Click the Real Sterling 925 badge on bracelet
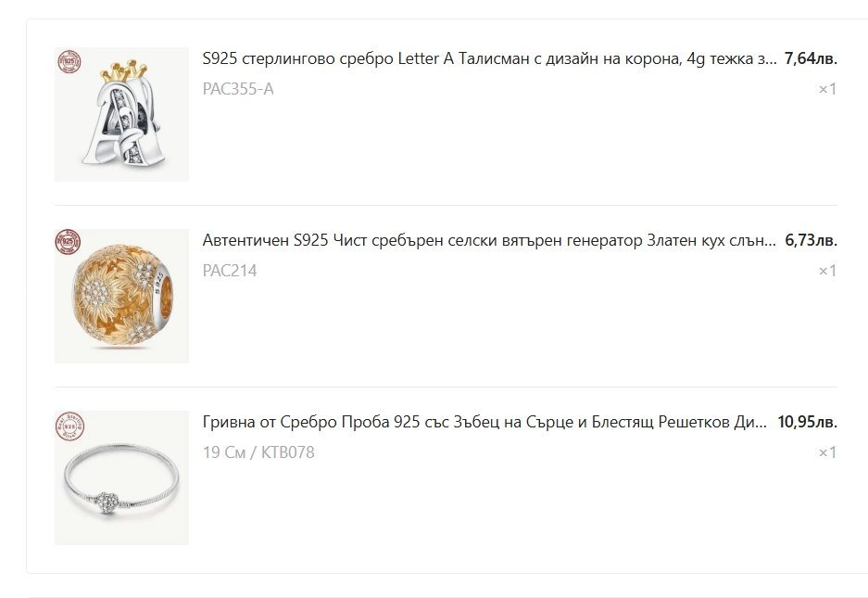This screenshot has width=868, height=598. (x=69, y=426)
